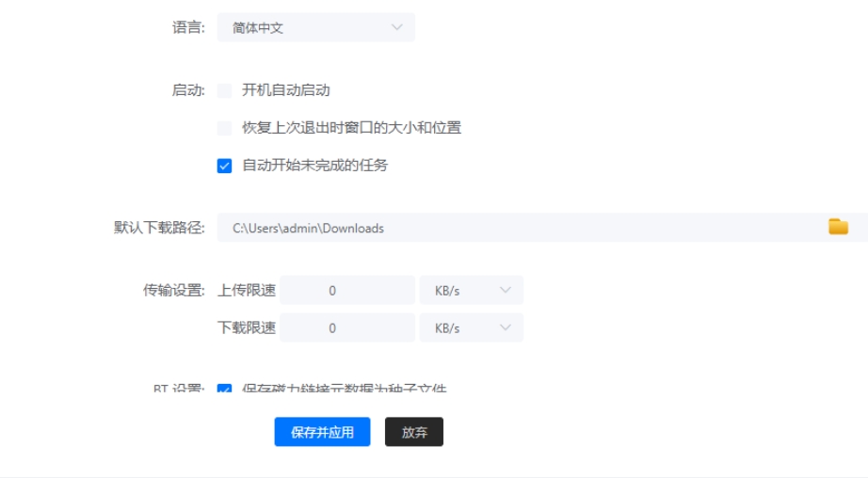The image size is (868, 478).
Task: Tick the 恢复上次退出时窗口的大小和位置 checkbox
Action: 224,128
